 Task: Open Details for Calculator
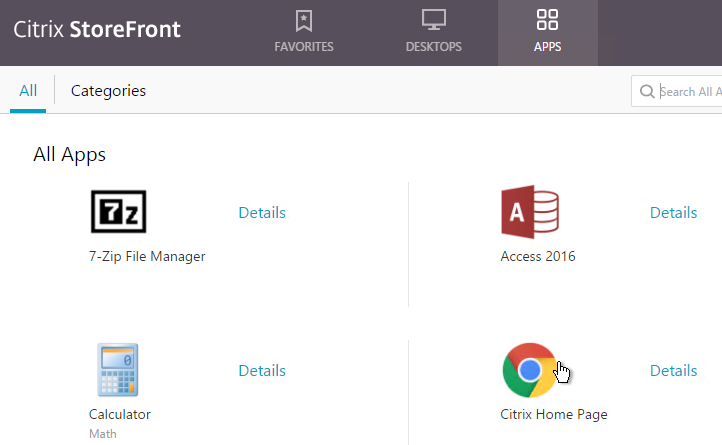(x=262, y=370)
